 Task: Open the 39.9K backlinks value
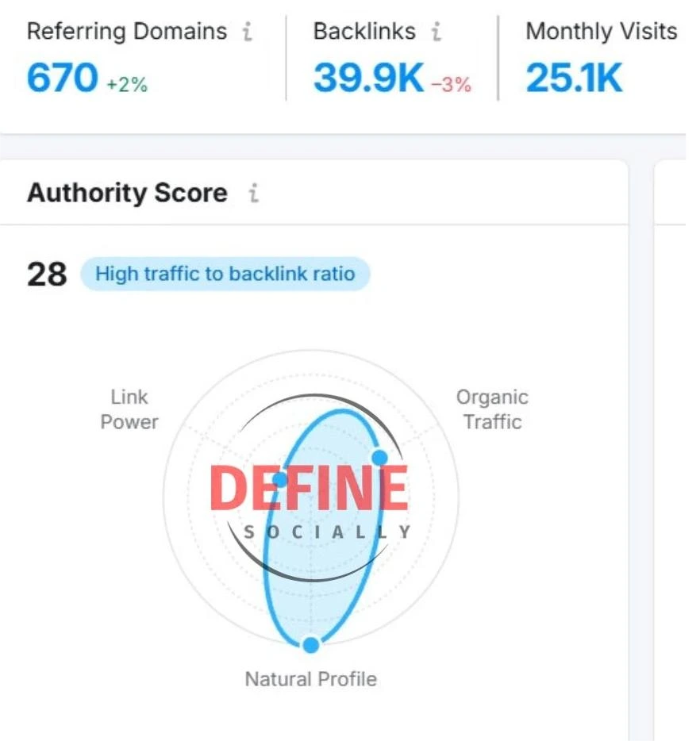368,78
